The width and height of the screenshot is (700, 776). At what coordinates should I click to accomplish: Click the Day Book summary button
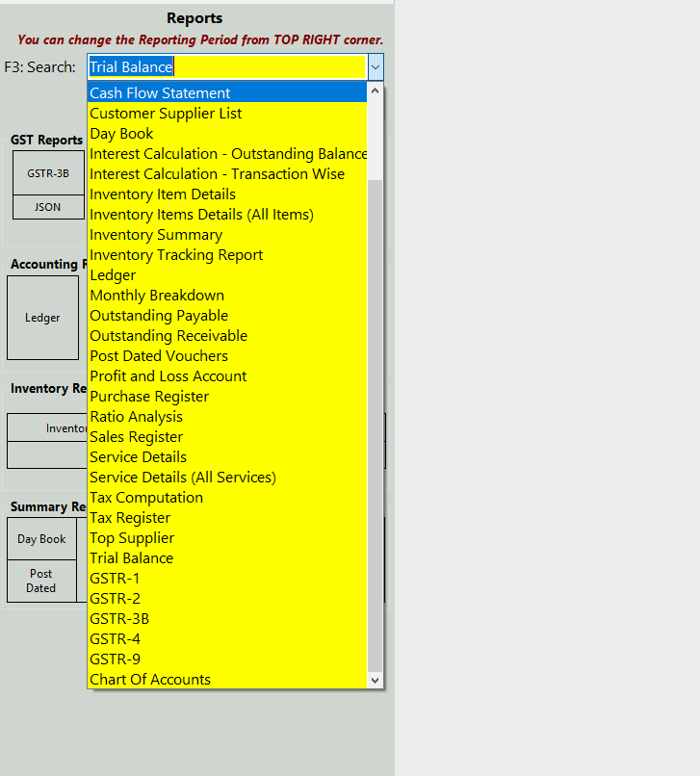tap(41, 539)
